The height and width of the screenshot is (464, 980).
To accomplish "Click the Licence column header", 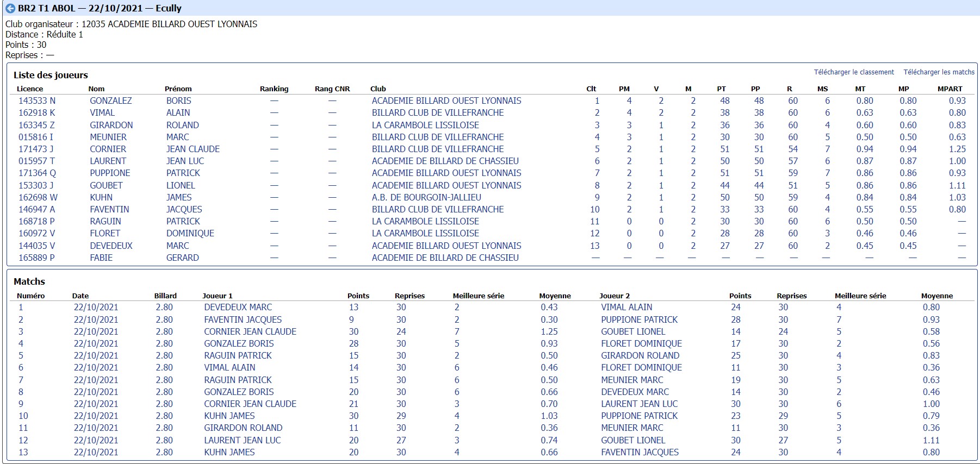I will tap(30, 89).
